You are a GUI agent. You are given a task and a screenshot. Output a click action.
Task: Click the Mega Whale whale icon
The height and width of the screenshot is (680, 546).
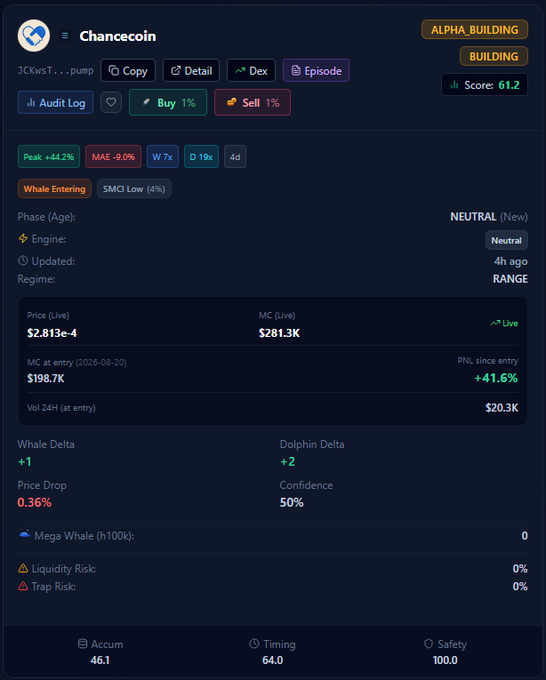click(25, 534)
